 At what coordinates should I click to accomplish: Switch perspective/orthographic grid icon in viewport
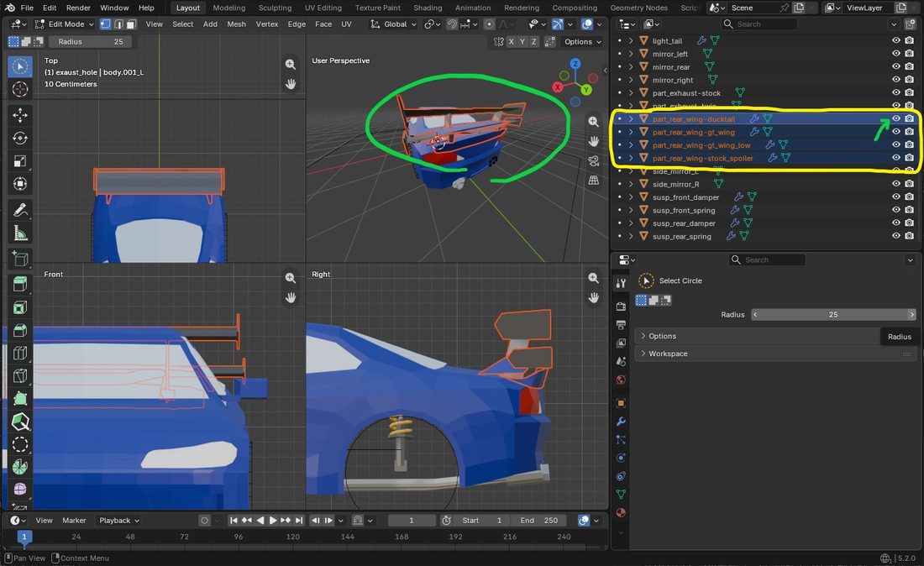pyautogui.click(x=593, y=181)
